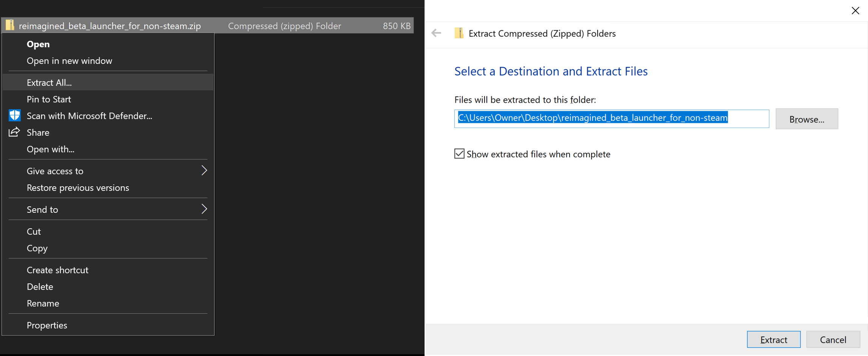Choose Rename in the context menu
The height and width of the screenshot is (356, 868).
(x=43, y=303)
